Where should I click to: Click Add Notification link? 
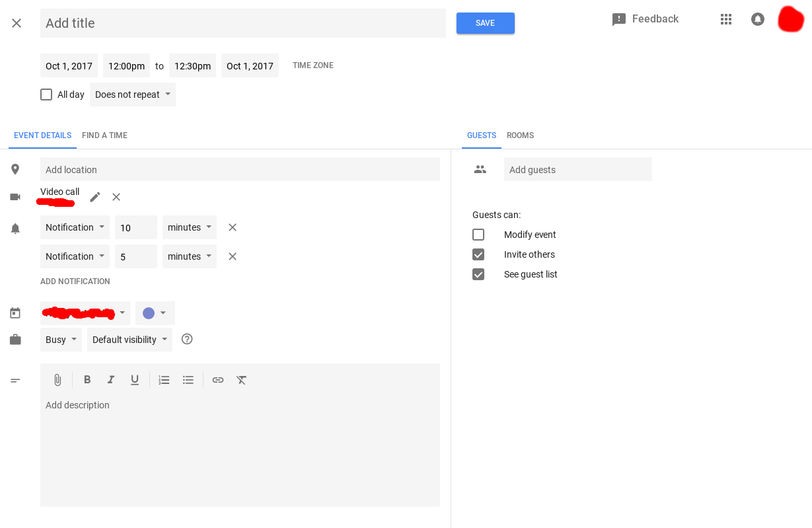point(75,282)
